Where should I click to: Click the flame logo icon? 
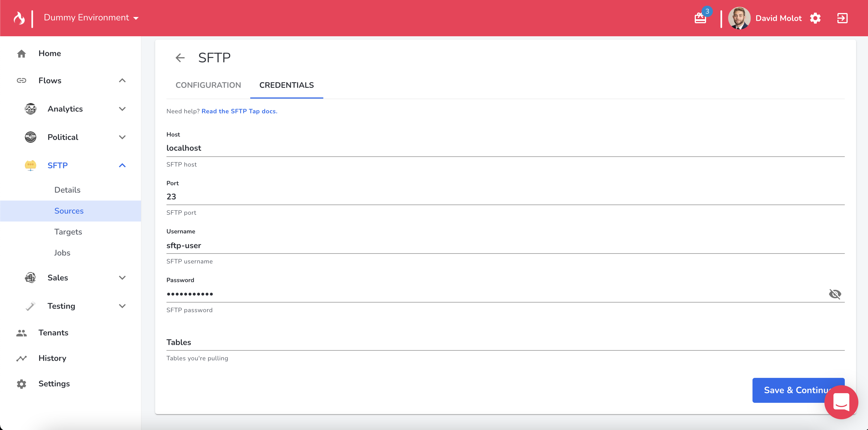[19, 18]
